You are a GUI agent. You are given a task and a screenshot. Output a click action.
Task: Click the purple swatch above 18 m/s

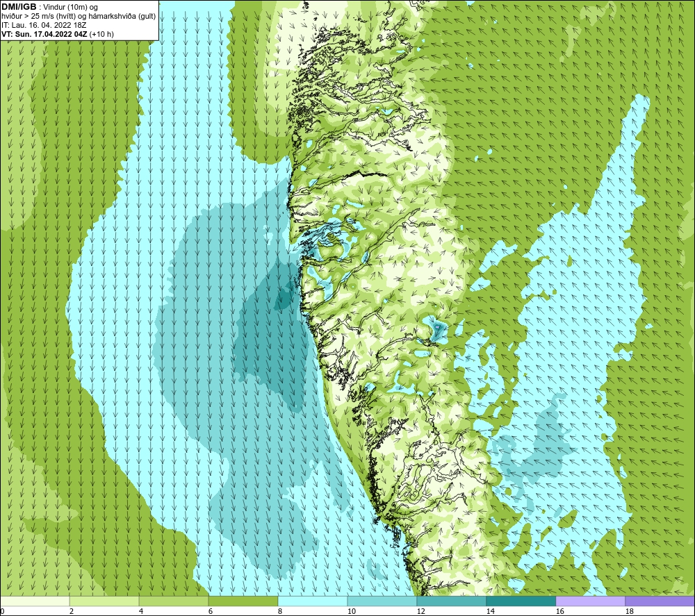tap(660, 601)
